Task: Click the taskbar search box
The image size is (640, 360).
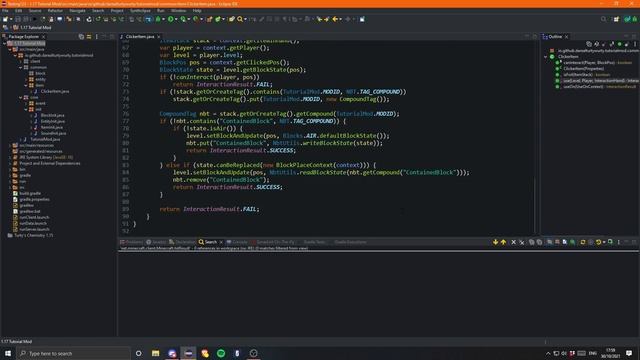Action: click(x=73, y=353)
